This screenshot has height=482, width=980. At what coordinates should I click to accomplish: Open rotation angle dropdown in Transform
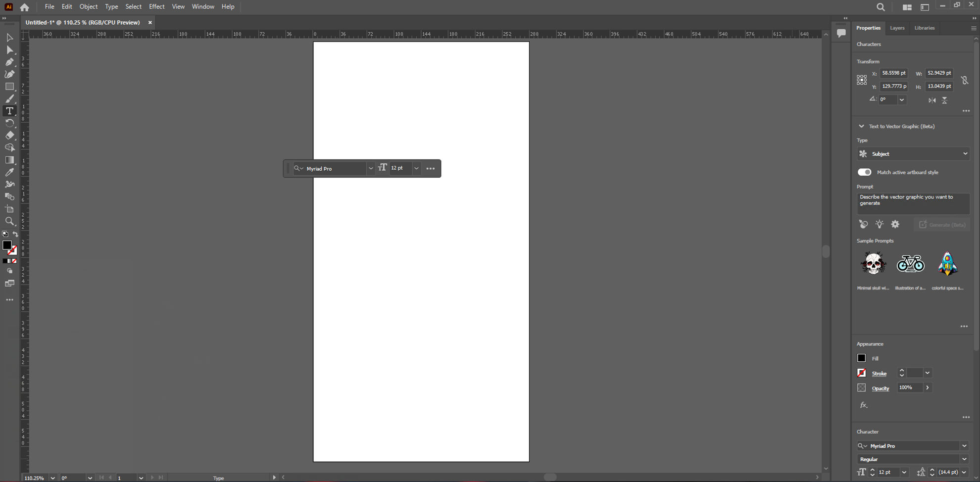pyautogui.click(x=902, y=99)
